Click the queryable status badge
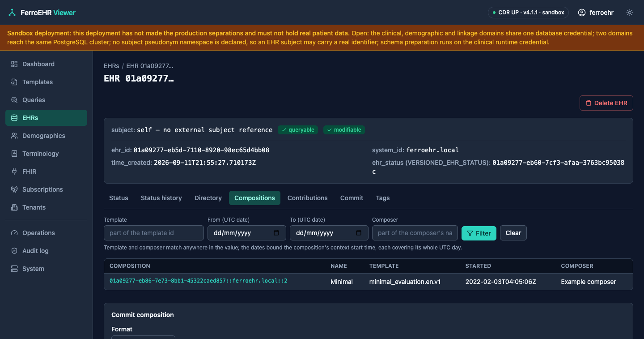This screenshot has width=644, height=339. [298, 130]
